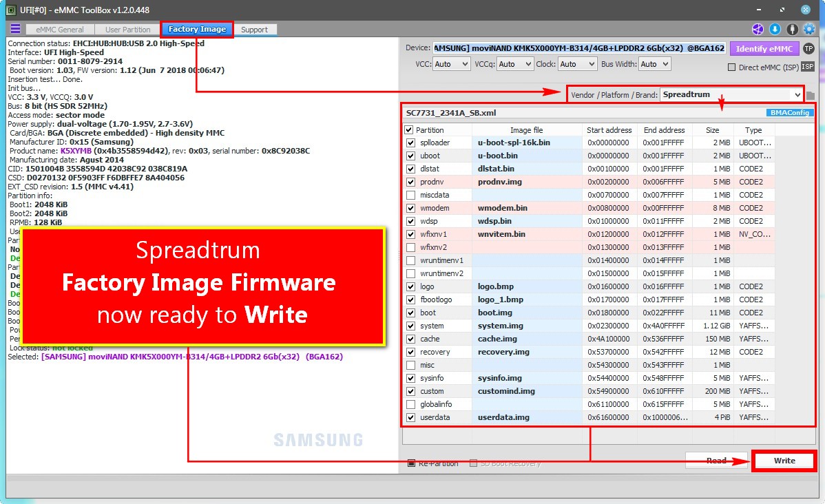Select the Factory Image tab

198,29
